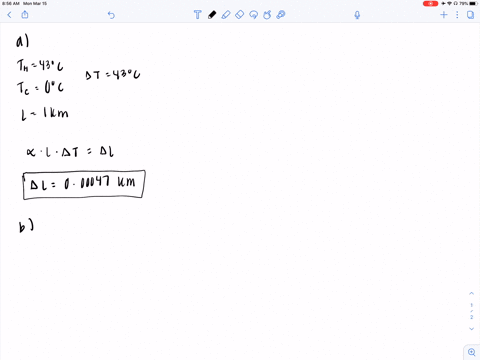Go back to the notes library

(9, 15)
